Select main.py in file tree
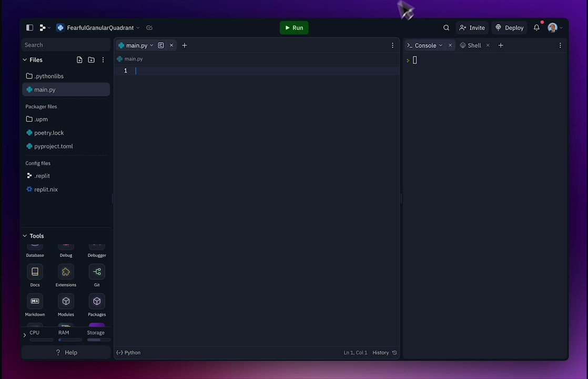 tap(66, 89)
